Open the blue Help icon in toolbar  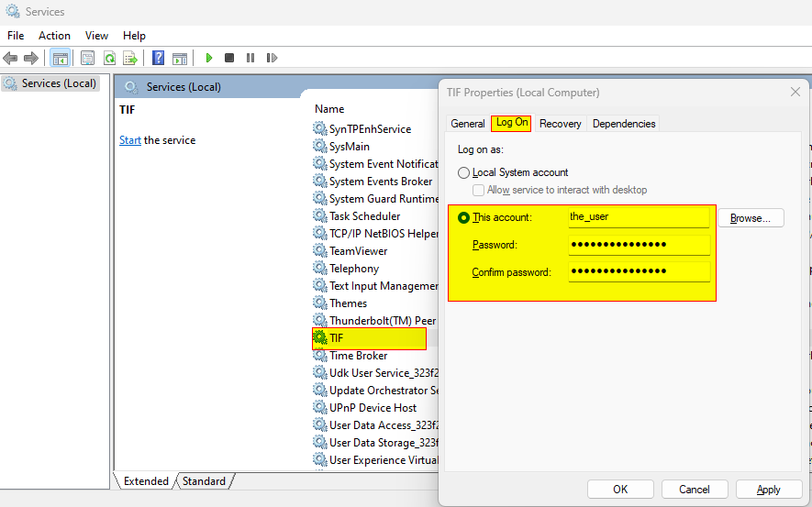pyautogui.click(x=159, y=58)
